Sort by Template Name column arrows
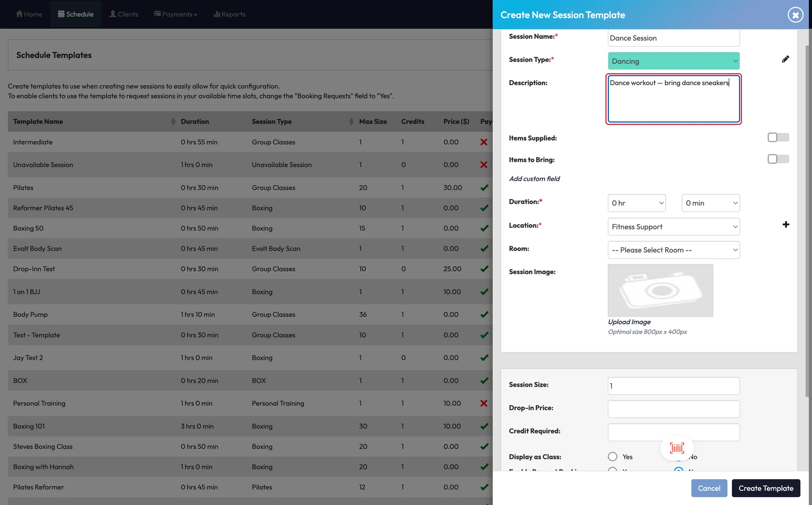 click(173, 121)
